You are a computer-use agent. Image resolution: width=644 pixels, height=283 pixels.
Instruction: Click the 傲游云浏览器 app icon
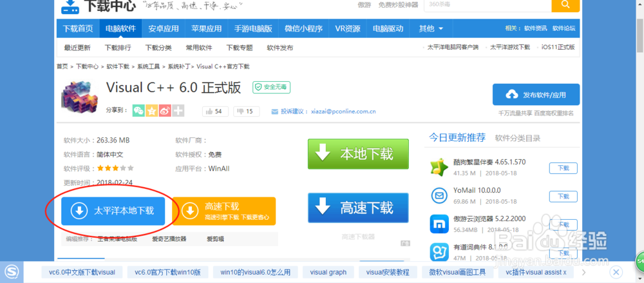pyautogui.click(x=439, y=223)
